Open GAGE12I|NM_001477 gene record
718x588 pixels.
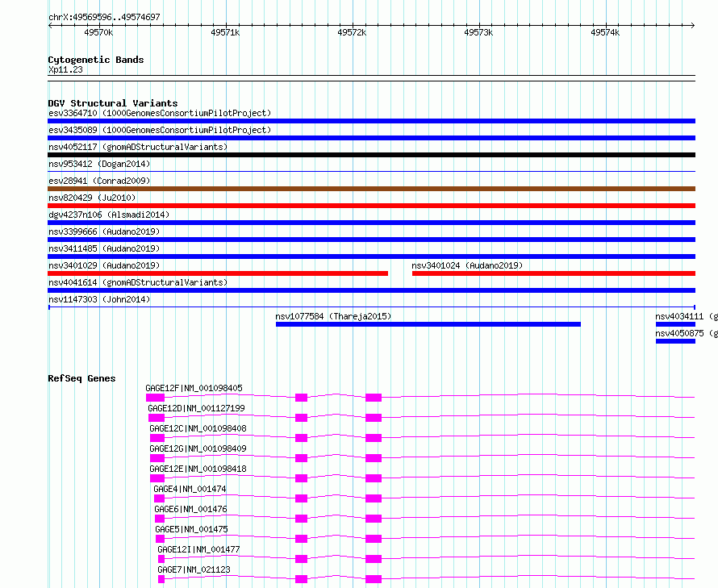tap(198, 549)
